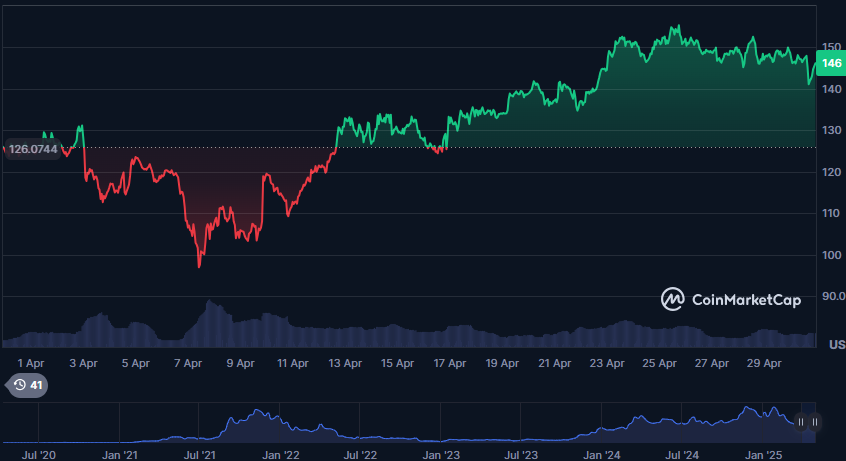Click the 23 Apr date axis label
846x461 pixels.
pyautogui.click(x=607, y=364)
